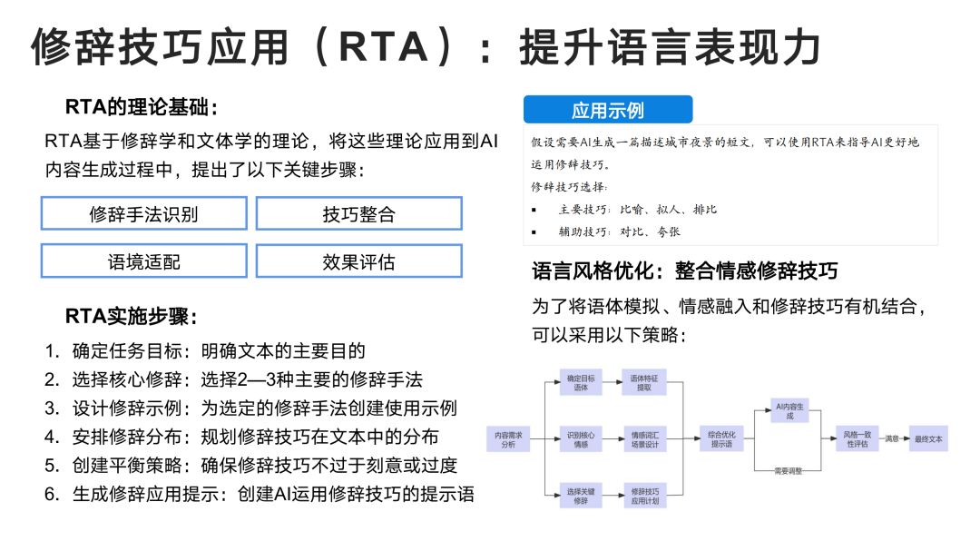Click the 确定目标语体 flowchart node
Image resolution: width=980 pixels, height=551 pixels.
[x=581, y=382]
